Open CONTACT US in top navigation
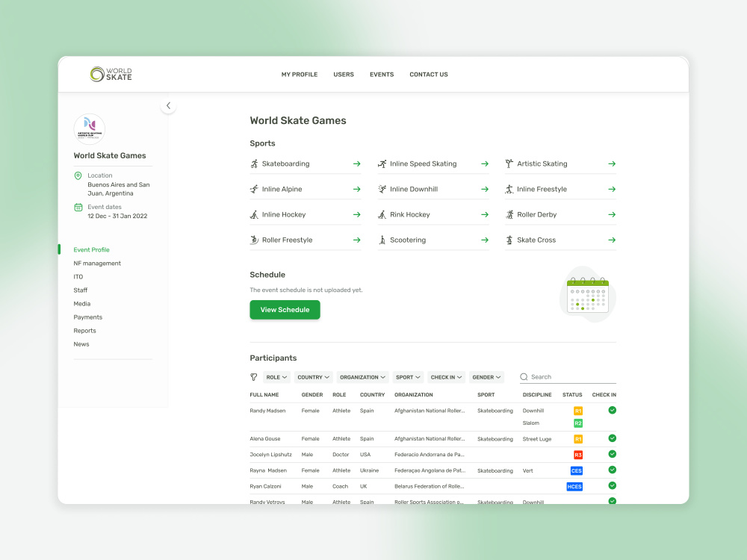This screenshot has height=560, width=747. 429,75
